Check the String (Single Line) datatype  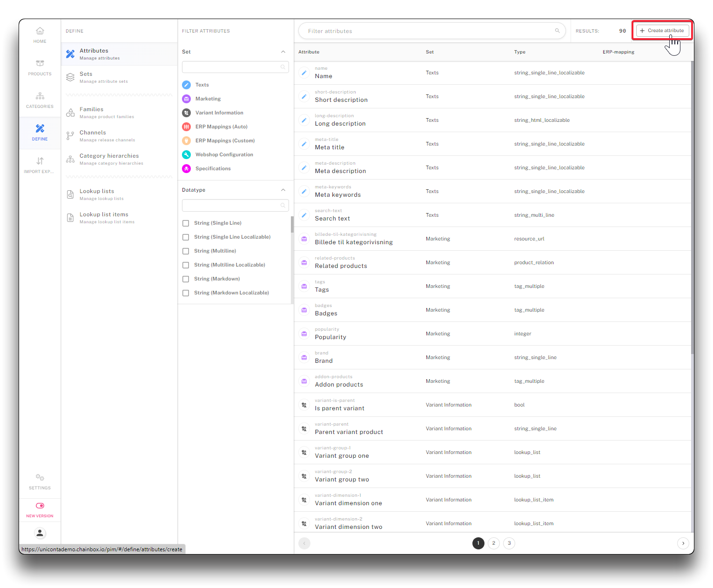point(186,223)
